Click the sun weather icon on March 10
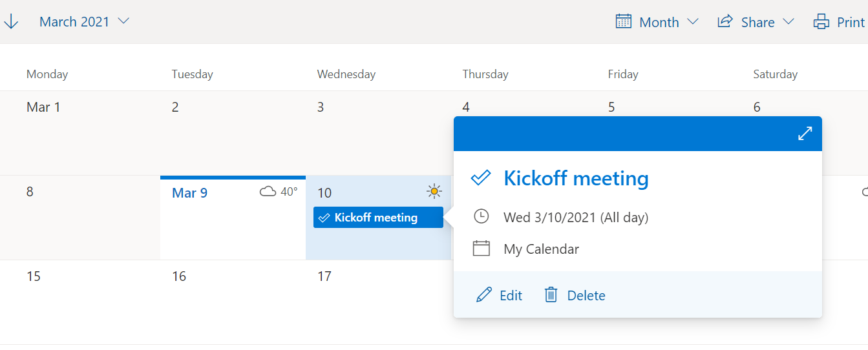 pyautogui.click(x=434, y=191)
